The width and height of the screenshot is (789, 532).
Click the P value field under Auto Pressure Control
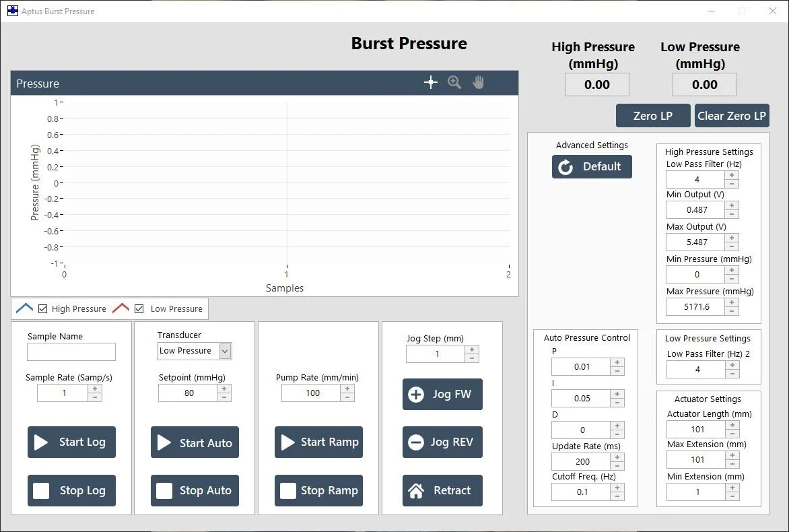point(582,366)
